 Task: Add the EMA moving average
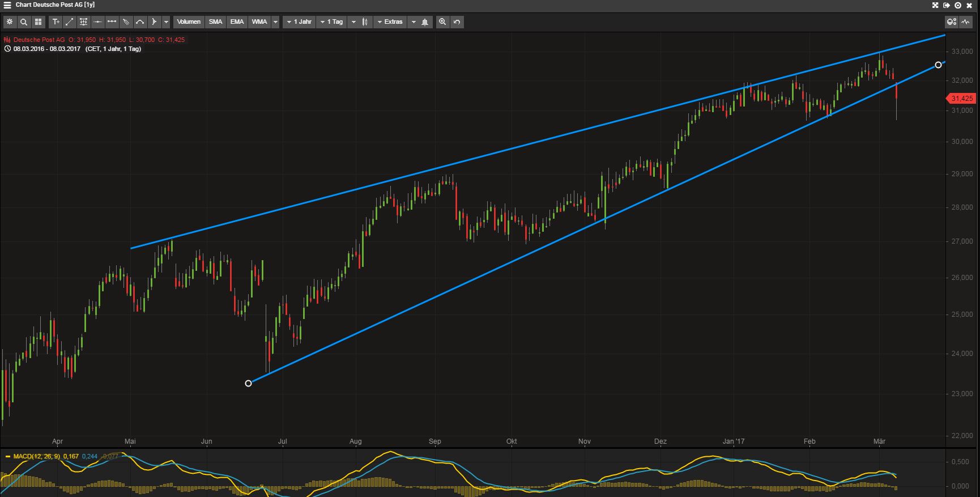(237, 22)
